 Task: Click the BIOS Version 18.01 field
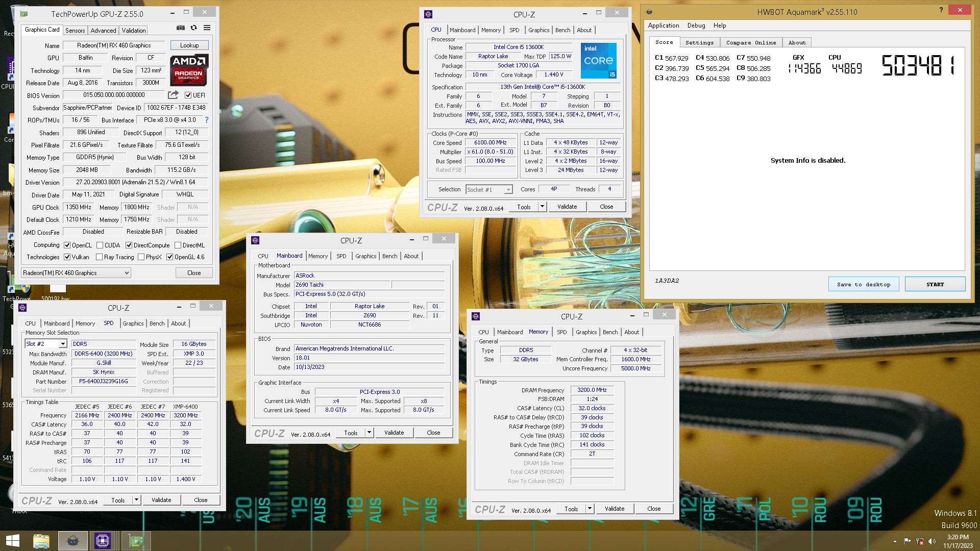369,358
